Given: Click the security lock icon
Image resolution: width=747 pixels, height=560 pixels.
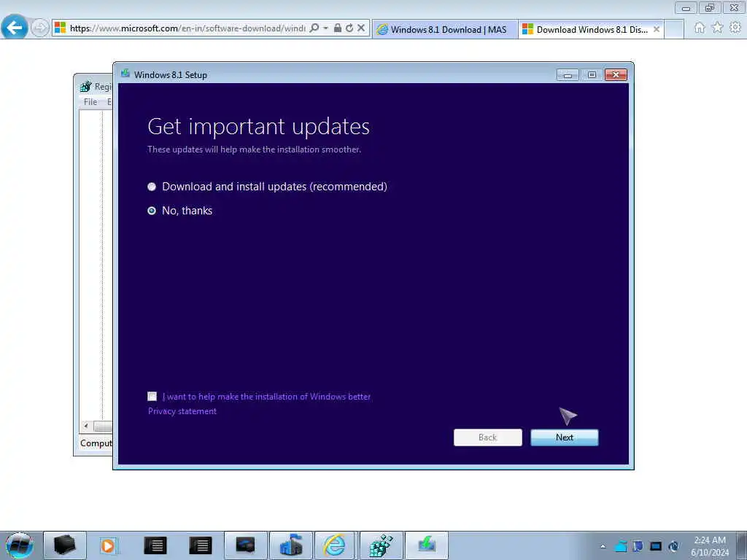Looking at the screenshot, I should [x=337, y=28].
